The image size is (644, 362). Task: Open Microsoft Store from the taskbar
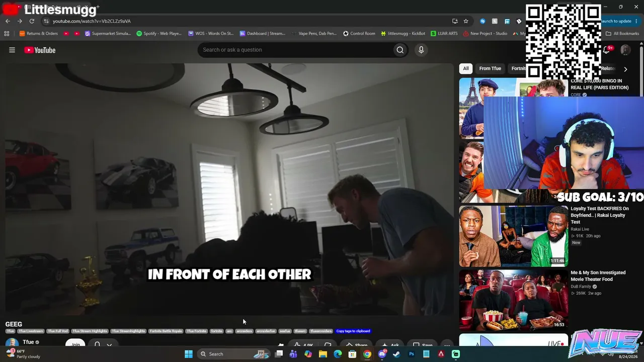pos(352,354)
